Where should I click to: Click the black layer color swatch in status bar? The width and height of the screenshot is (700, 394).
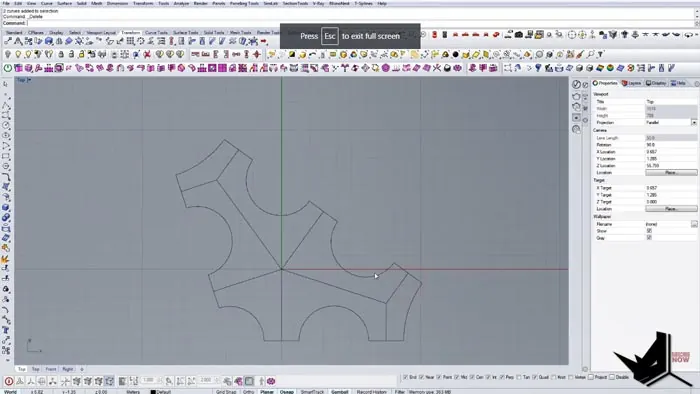pos(153,392)
